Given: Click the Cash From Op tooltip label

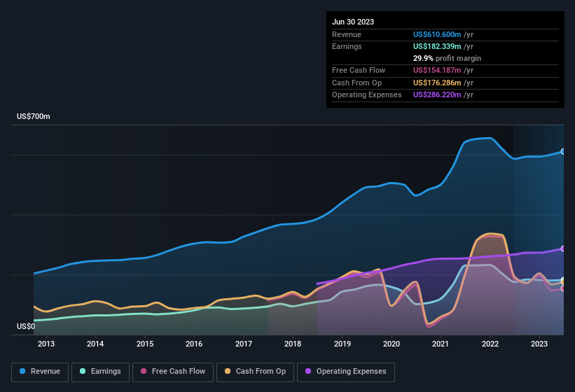Looking at the screenshot, I should point(356,83).
